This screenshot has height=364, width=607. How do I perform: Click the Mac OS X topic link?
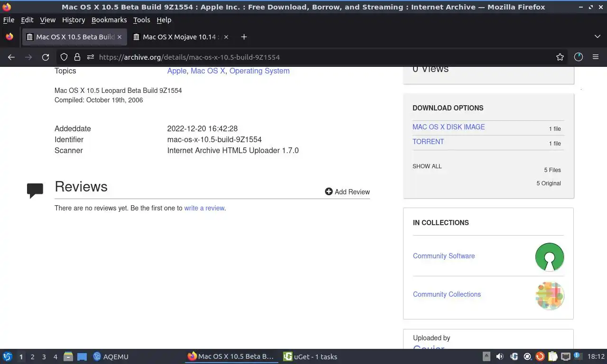208,71
